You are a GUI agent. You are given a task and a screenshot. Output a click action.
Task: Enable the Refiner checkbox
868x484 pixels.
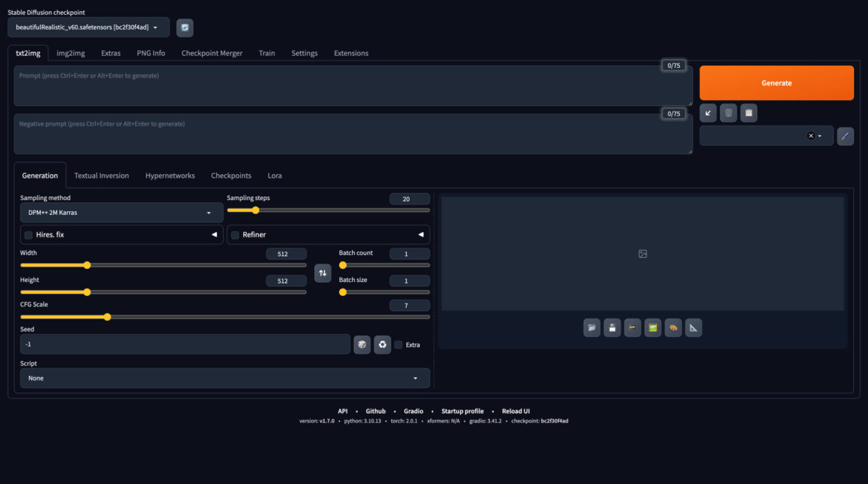click(x=235, y=235)
